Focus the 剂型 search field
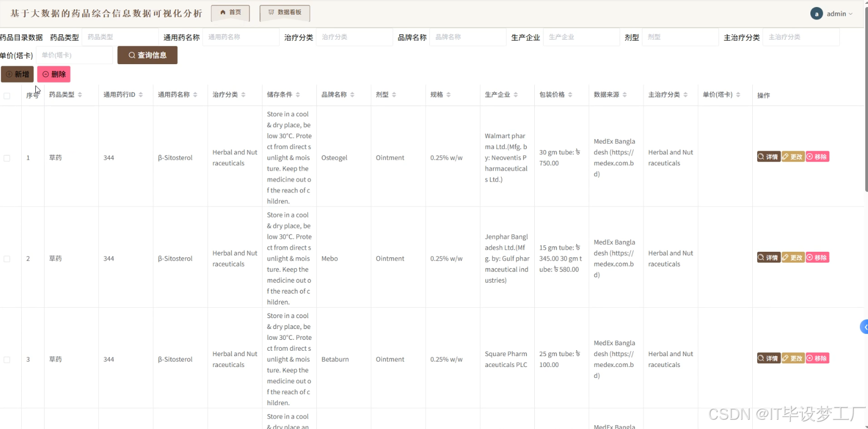868x429 pixels. (x=680, y=37)
